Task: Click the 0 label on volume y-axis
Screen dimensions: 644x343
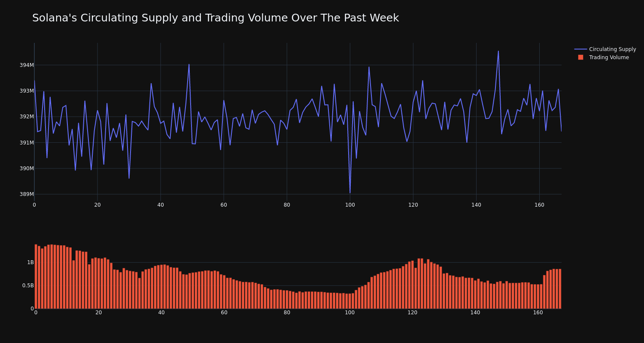Action: click(32, 308)
